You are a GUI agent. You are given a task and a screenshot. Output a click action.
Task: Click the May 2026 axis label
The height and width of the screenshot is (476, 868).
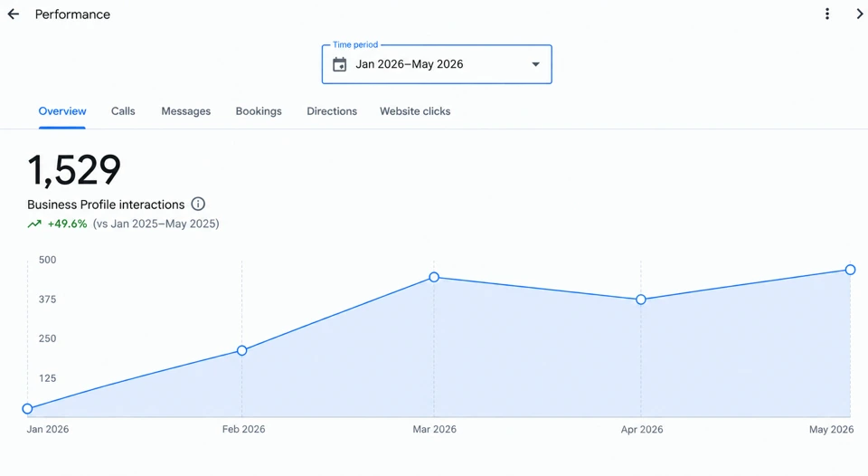point(832,430)
